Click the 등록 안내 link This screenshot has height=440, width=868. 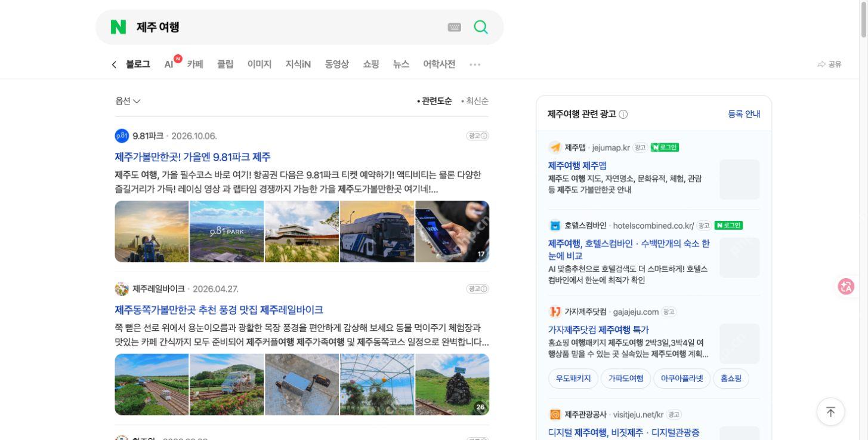click(x=744, y=114)
